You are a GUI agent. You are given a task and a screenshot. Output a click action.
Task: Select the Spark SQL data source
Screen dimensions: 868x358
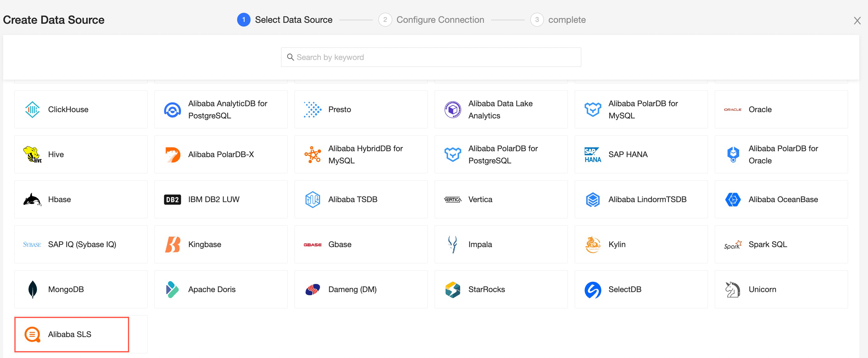click(x=781, y=244)
